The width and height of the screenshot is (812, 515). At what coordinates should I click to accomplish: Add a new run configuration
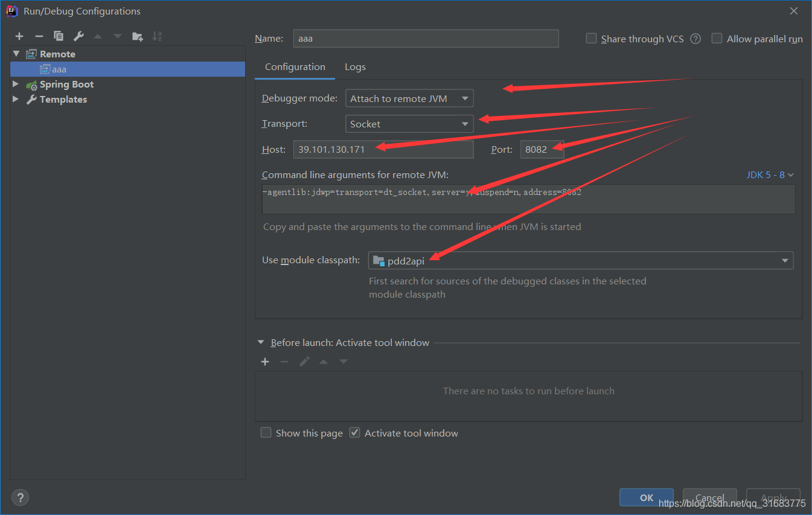click(x=19, y=36)
